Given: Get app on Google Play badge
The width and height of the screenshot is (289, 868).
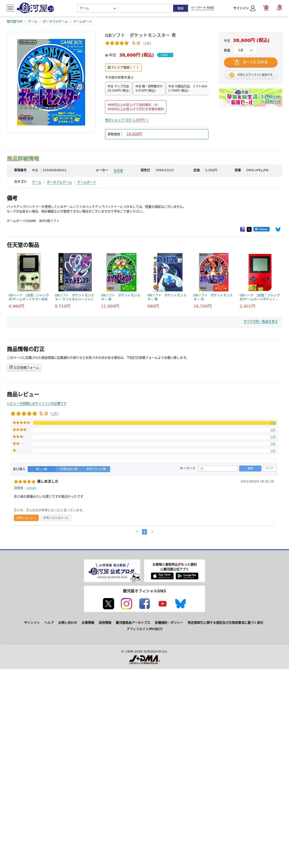Looking at the screenshot, I should tap(187, 576).
